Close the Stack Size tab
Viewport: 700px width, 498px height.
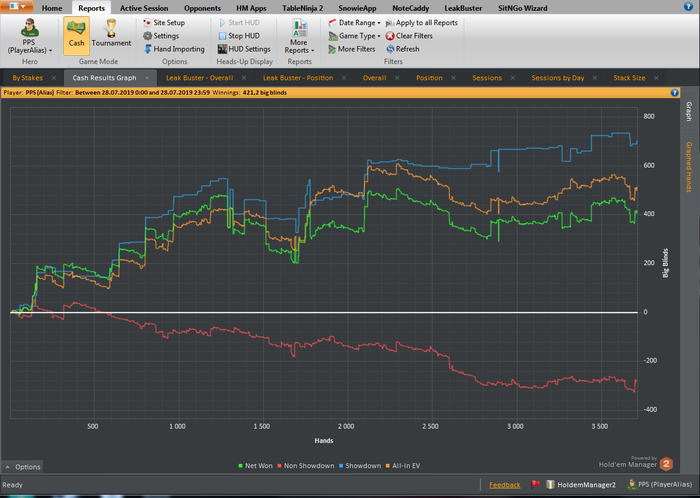coord(656,78)
